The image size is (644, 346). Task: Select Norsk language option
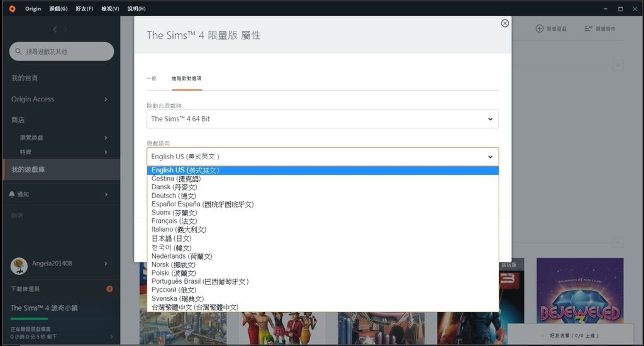pyautogui.click(x=323, y=265)
